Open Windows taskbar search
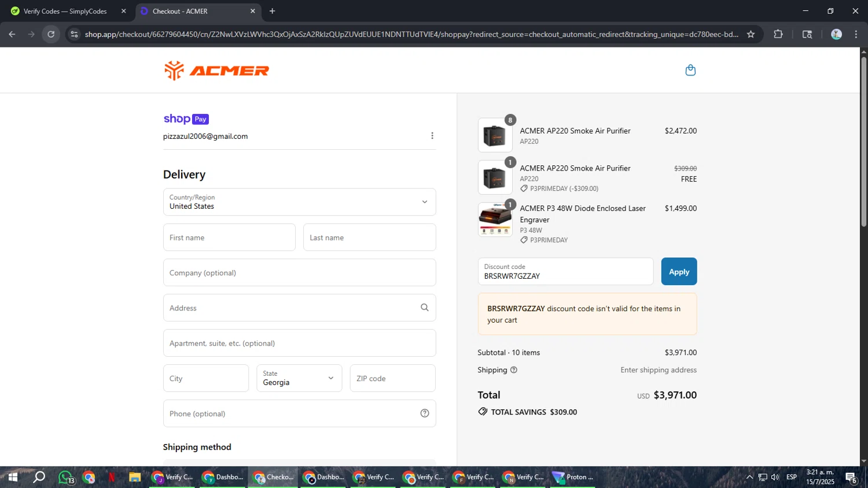 pos(39,478)
